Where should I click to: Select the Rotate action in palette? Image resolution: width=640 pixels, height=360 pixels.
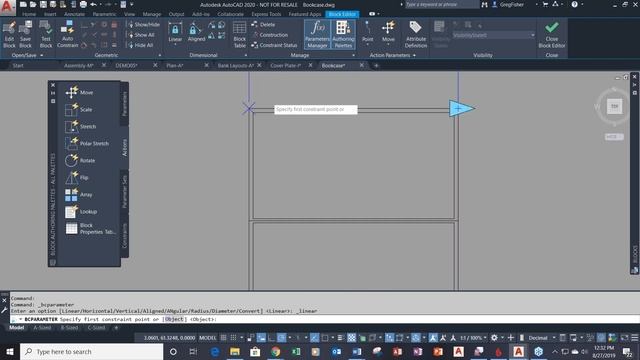tap(80, 160)
